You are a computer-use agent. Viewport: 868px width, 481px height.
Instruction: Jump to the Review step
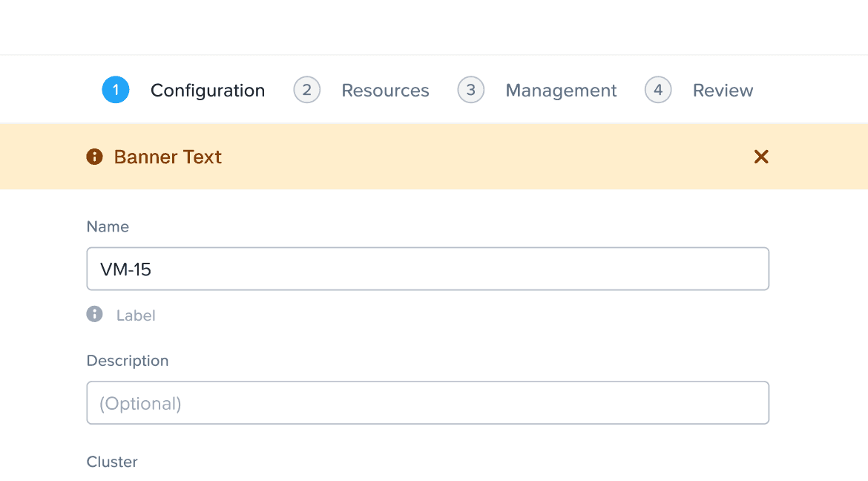pos(723,91)
